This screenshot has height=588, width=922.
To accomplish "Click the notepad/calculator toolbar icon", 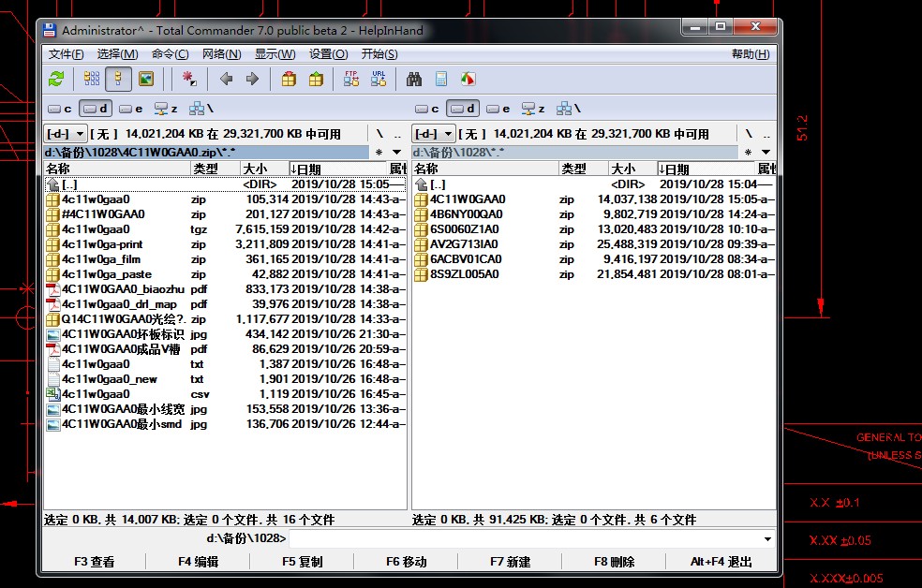I will point(441,79).
